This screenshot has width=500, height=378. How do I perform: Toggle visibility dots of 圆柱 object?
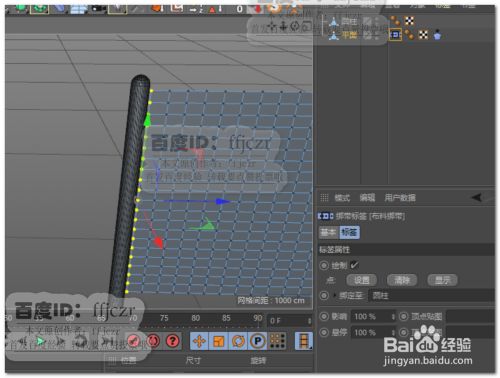pyautogui.click(x=377, y=21)
